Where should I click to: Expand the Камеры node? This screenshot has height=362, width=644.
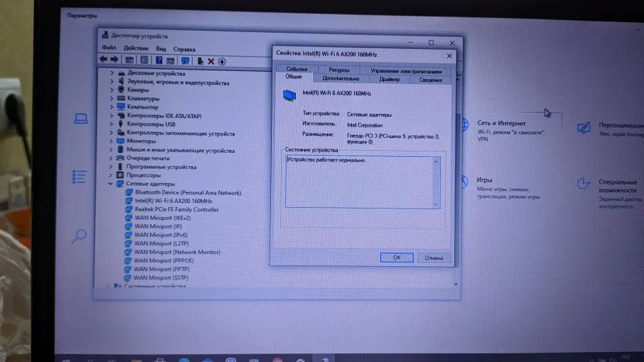112,89
